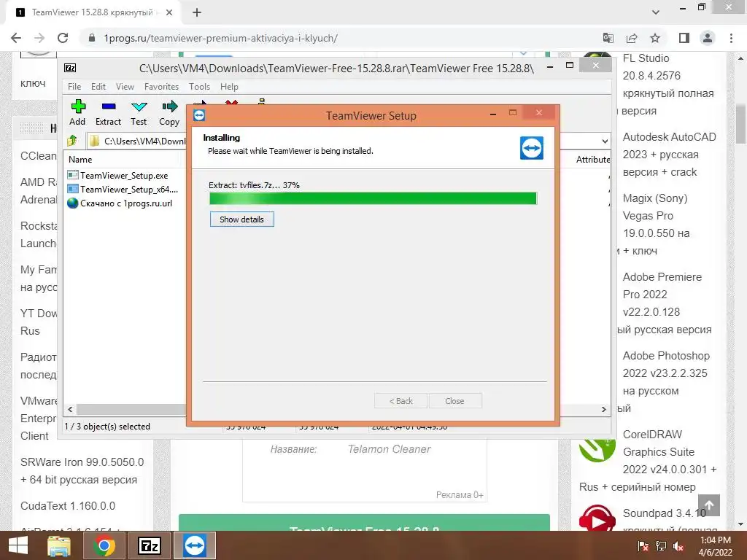Viewport: 747px width, 560px height.
Task: Click the Action Center flag tray icon
Action: 643,546
